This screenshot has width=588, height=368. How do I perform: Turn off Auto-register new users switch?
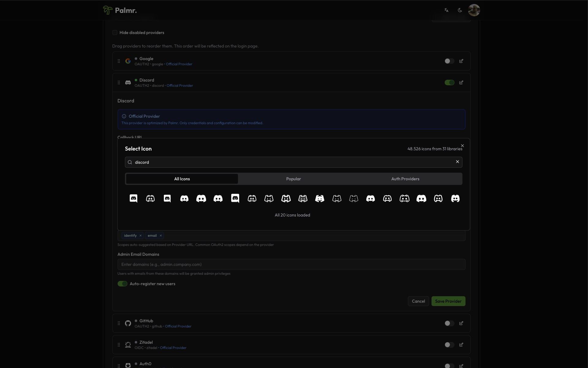(x=123, y=284)
